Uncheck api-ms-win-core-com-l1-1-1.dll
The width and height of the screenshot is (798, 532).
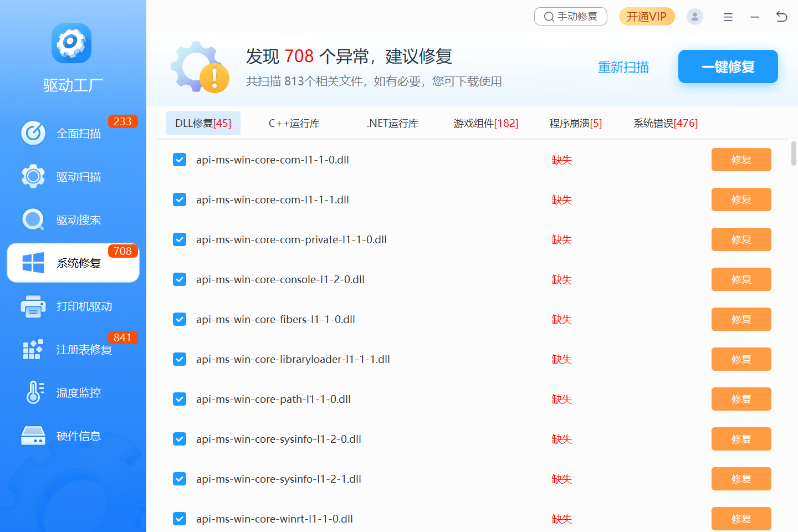(x=180, y=199)
